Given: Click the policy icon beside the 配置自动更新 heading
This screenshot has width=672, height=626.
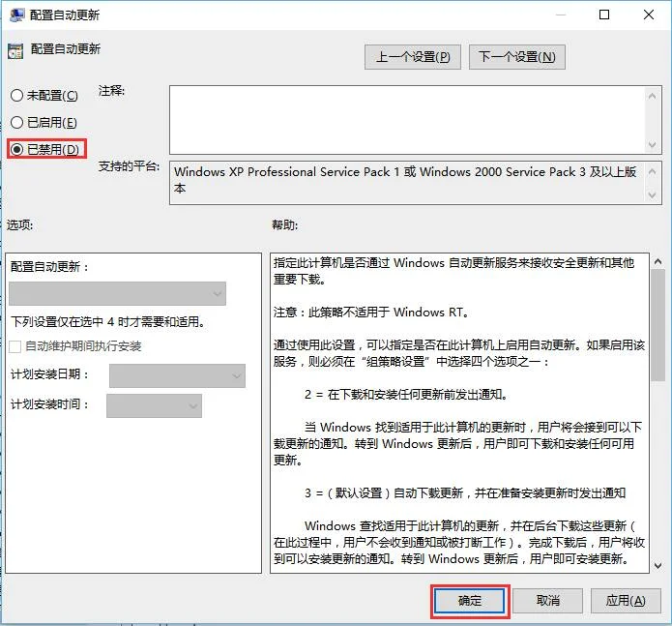Looking at the screenshot, I should pyautogui.click(x=15, y=49).
